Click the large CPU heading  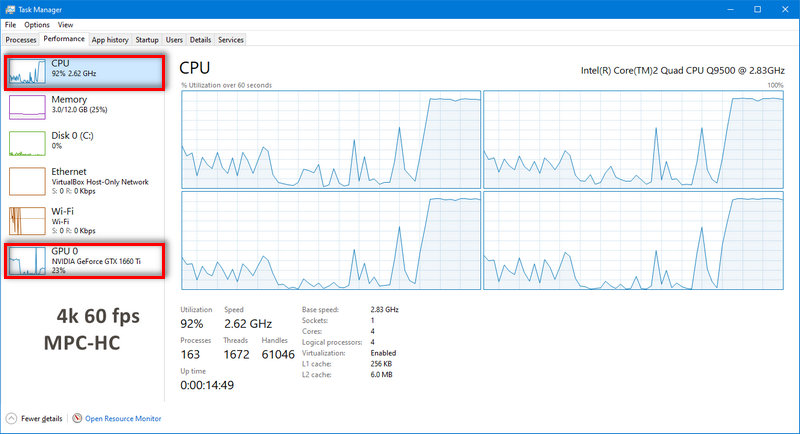[x=194, y=68]
